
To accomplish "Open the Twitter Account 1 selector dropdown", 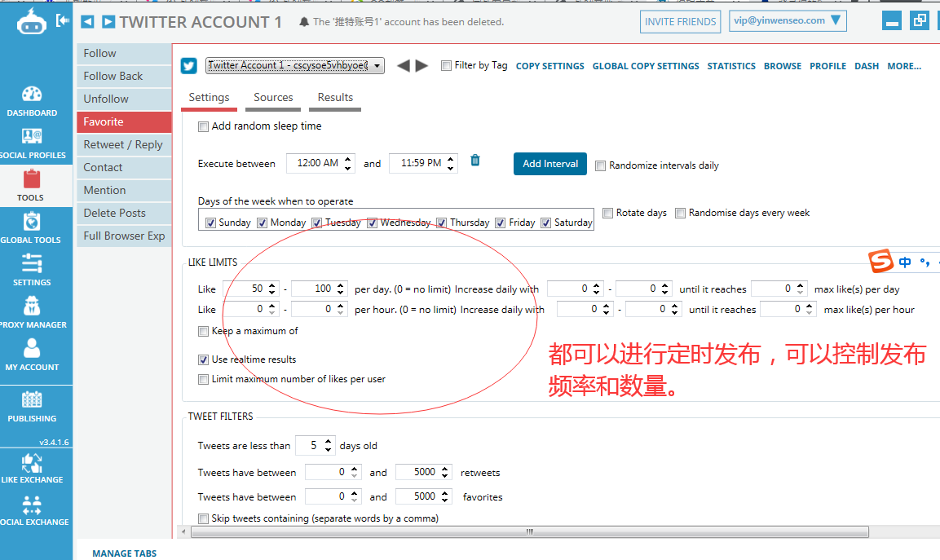I will (x=377, y=66).
